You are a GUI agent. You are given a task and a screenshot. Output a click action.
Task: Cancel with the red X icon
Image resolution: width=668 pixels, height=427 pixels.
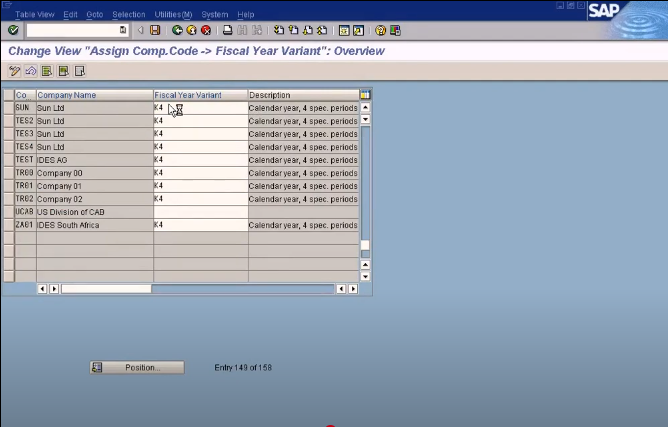point(206,30)
